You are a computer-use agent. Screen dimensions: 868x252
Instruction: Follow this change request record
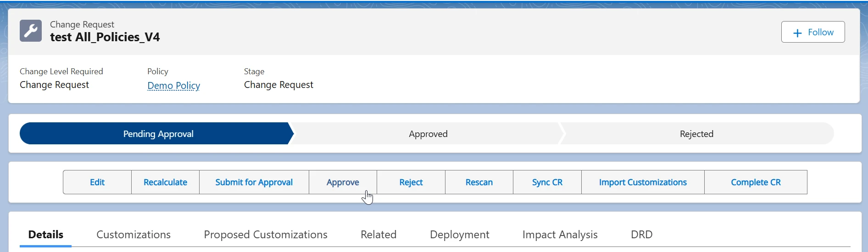tap(812, 32)
